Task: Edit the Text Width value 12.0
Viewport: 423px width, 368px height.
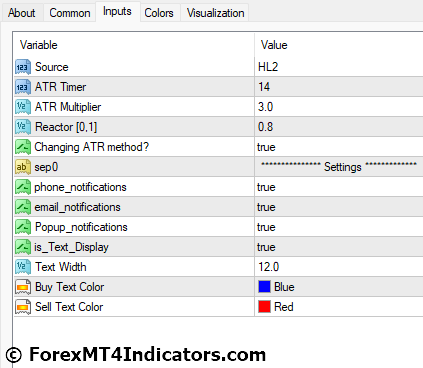Action: pos(269,267)
